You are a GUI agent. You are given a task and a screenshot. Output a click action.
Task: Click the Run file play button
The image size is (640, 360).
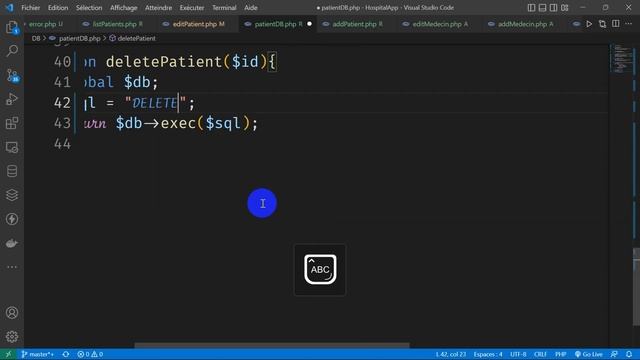(589, 24)
